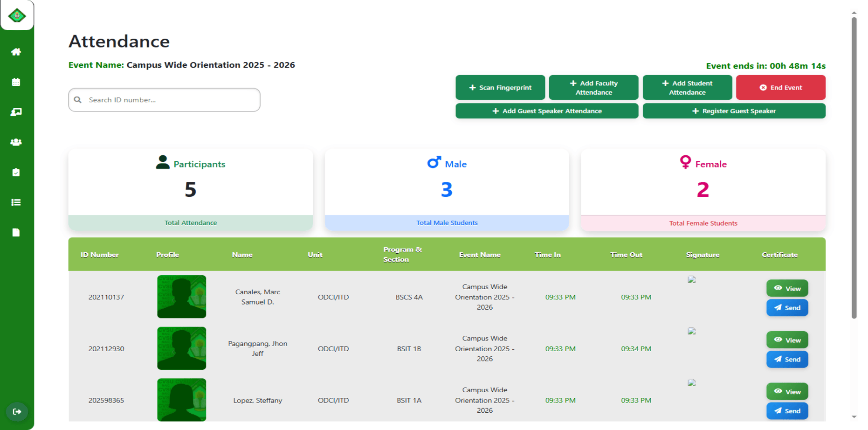
Task: Open Register Guest Speaker form
Action: [x=734, y=111]
